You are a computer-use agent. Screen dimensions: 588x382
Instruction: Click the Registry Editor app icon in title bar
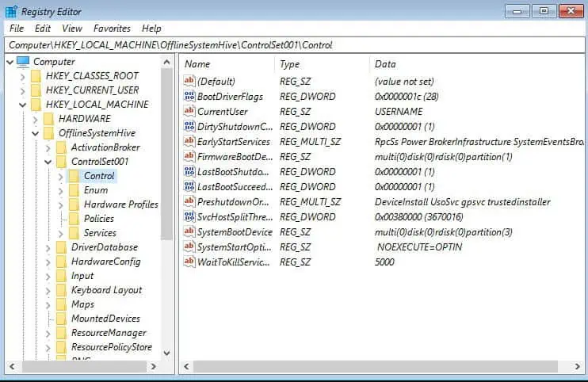pyautogui.click(x=11, y=12)
